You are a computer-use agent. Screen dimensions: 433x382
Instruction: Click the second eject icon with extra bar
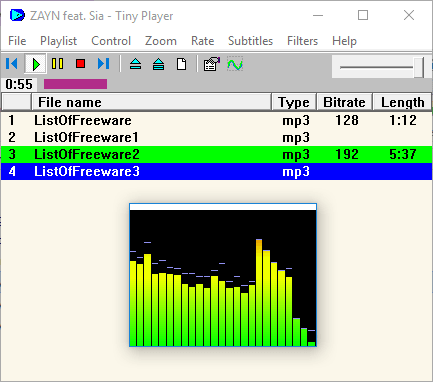pyautogui.click(x=158, y=64)
